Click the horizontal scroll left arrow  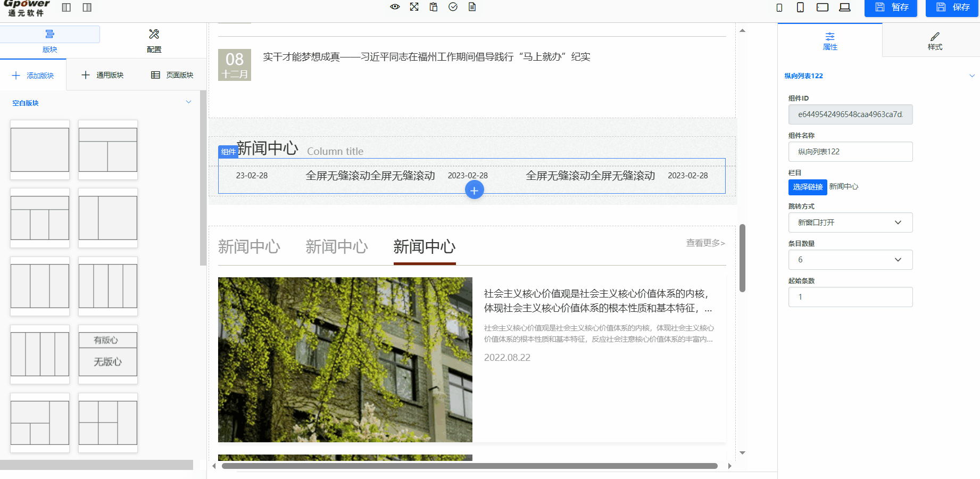[x=214, y=466]
